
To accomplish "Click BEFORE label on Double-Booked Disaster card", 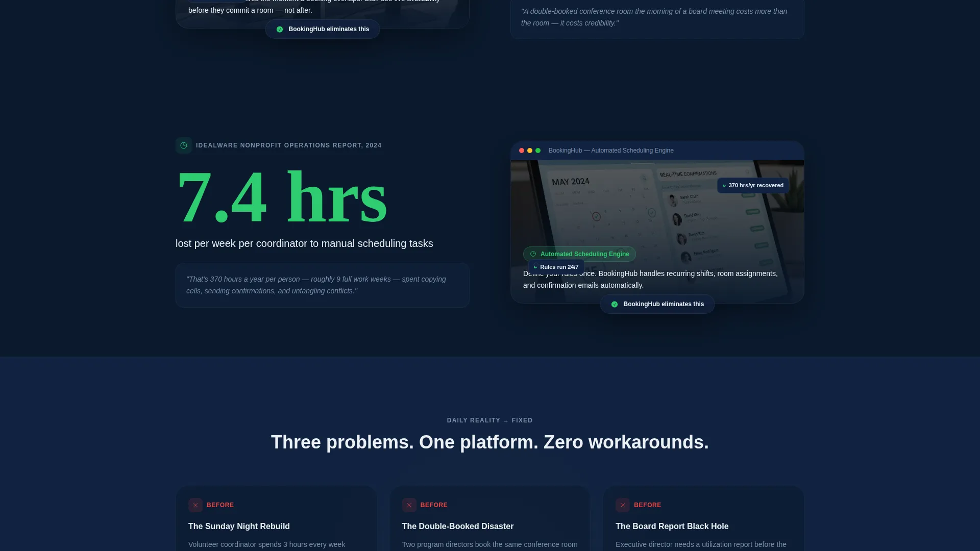I will (x=434, y=505).
